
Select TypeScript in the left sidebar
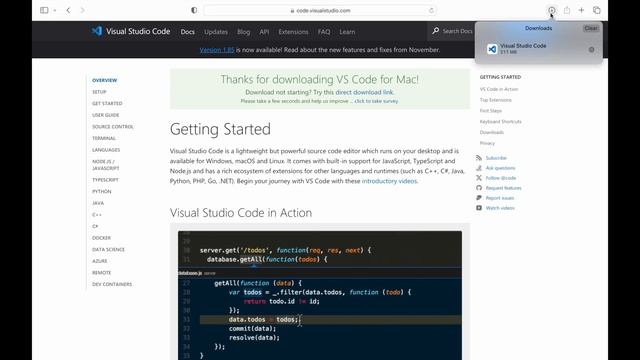(x=105, y=180)
